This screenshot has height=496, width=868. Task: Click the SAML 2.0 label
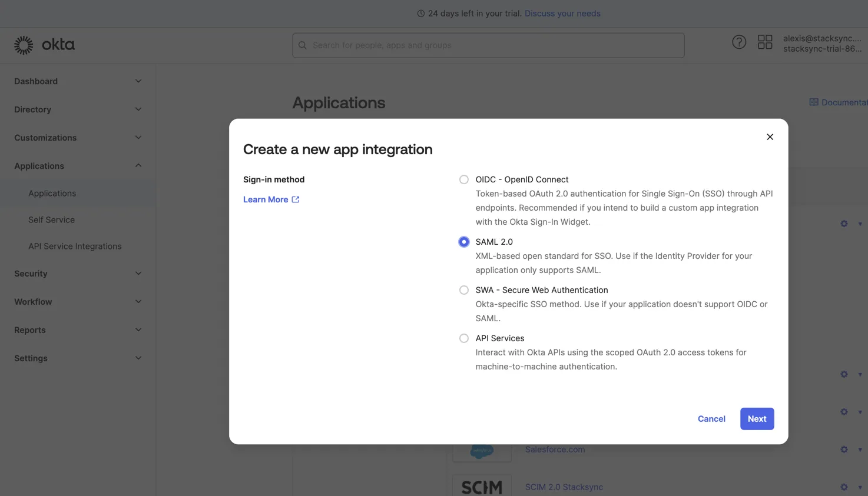click(494, 242)
